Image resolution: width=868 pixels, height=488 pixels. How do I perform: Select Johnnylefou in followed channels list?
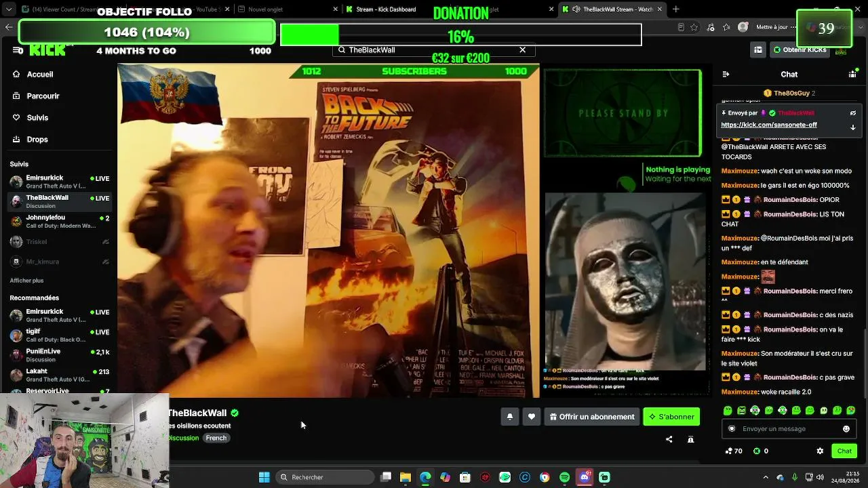59,222
